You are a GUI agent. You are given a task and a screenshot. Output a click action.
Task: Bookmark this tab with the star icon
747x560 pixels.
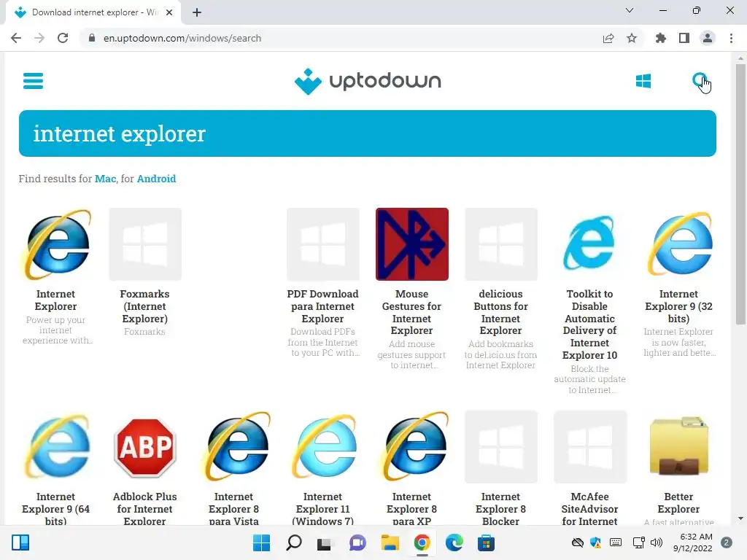(632, 38)
